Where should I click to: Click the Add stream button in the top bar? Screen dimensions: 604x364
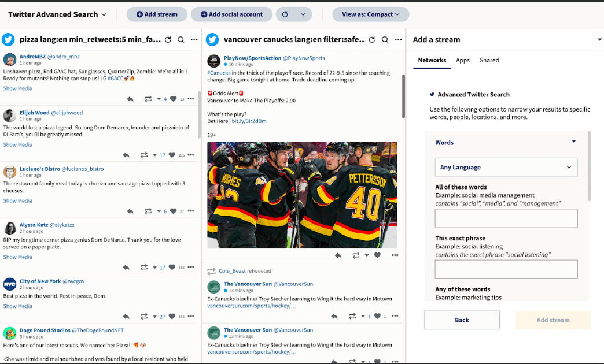click(157, 14)
